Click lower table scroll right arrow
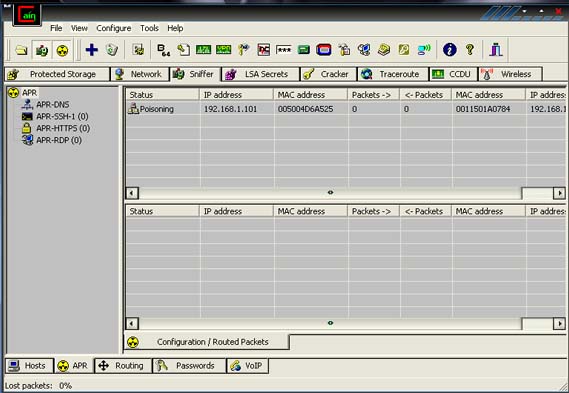This screenshot has height=393, width=569. 559,323
